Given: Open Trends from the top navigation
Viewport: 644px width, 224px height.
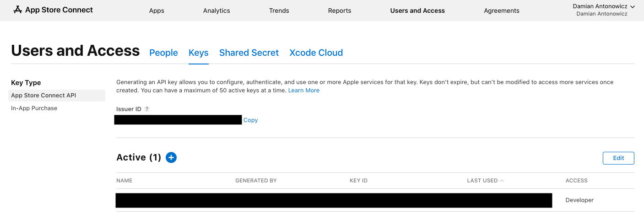Looking at the screenshot, I should click(279, 11).
